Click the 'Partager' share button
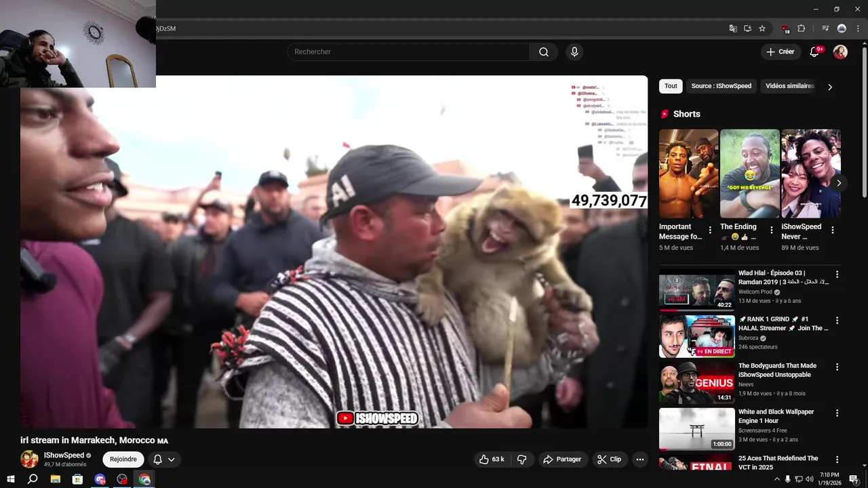Viewport: 868px width, 488px height. (561, 460)
